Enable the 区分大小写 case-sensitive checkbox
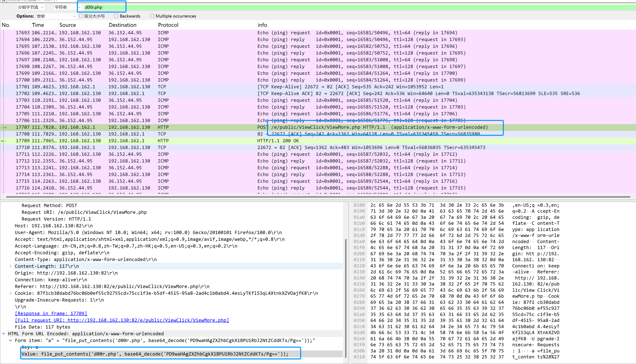This screenshot has height=364, width=636. click(x=81, y=16)
